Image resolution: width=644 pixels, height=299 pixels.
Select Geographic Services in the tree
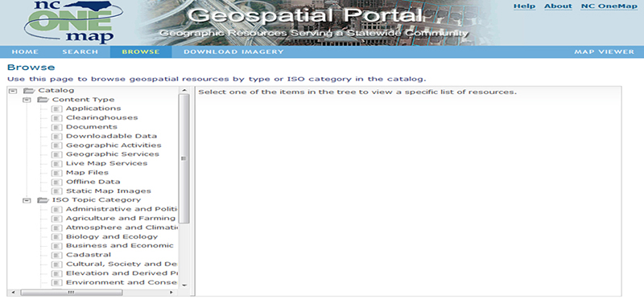tap(113, 154)
